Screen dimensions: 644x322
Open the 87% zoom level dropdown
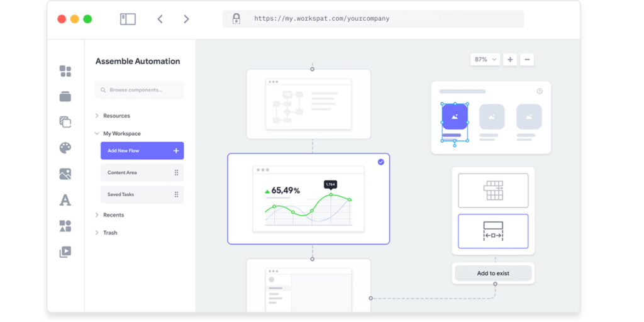pyautogui.click(x=485, y=59)
